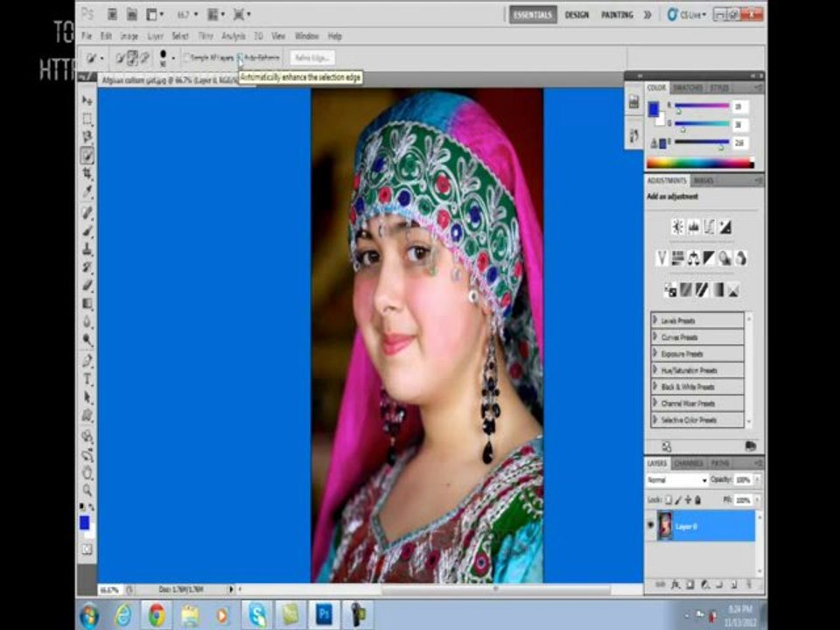Toggle Lock all padlock icon
The height and width of the screenshot is (630, 840).
tap(697, 500)
